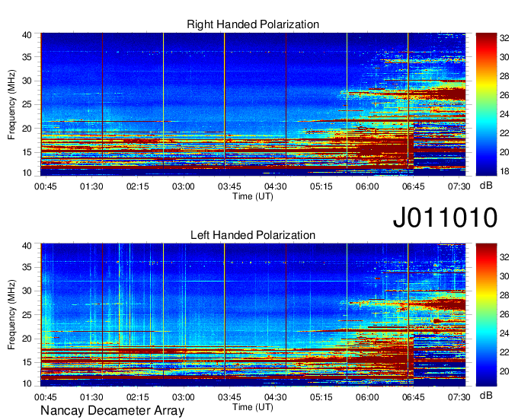Viewport: 518px width, 420px height.
Task: Click "Time (UT)" label under the Right Handed plot
Action: pyautogui.click(x=253, y=196)
